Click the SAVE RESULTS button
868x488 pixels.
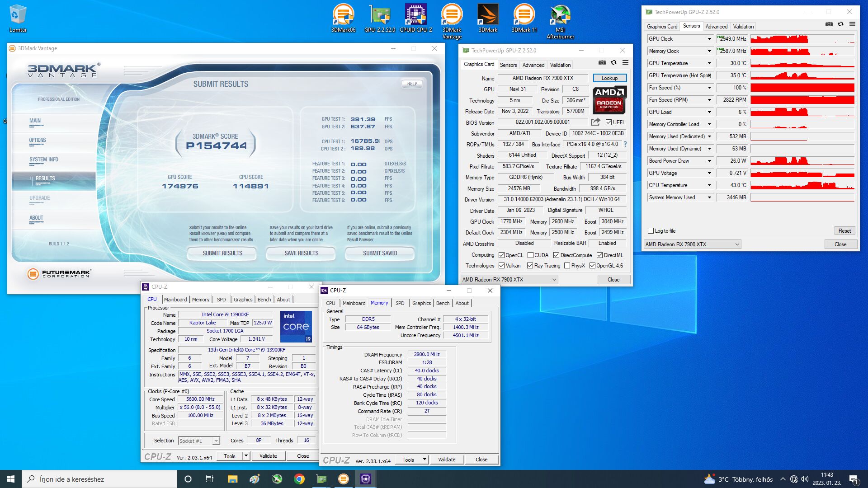301,253
